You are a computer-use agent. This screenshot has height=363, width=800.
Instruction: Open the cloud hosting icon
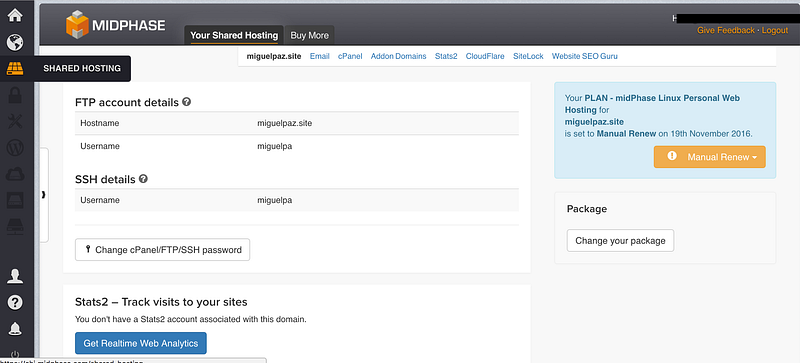pos(15,175)
